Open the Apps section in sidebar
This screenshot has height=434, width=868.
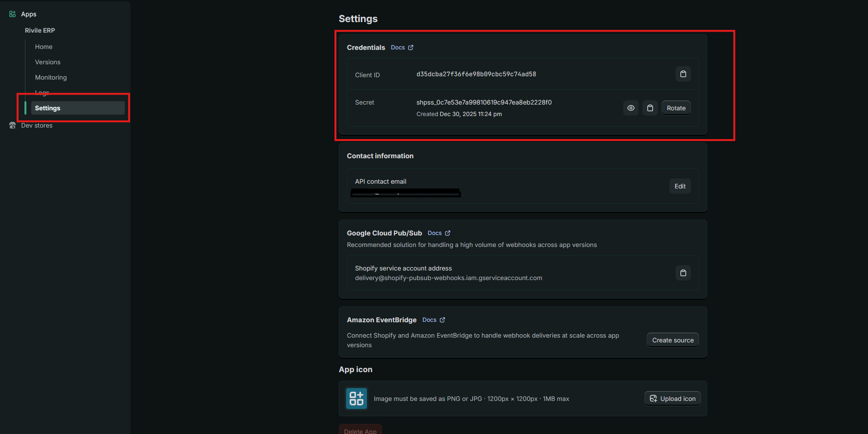(x=29, y=14)
